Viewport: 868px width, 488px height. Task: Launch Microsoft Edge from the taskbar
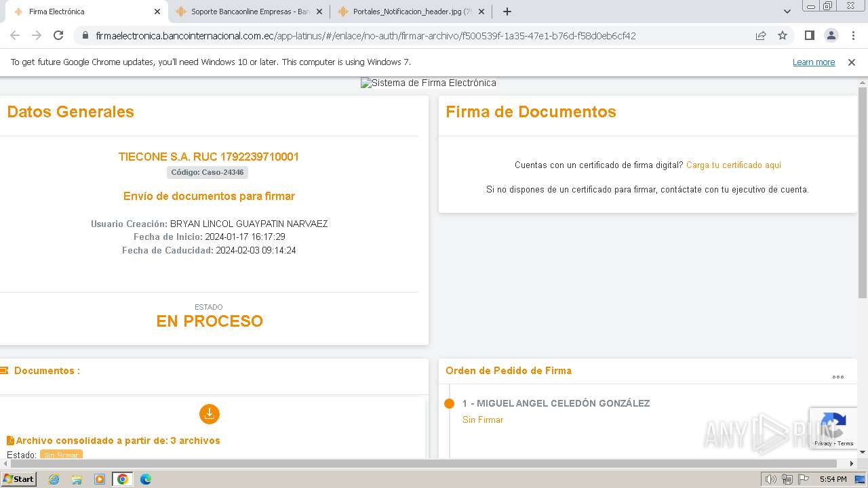(x=146, y=479)
